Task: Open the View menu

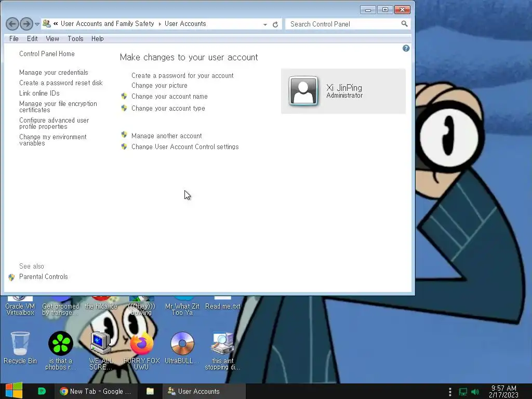Action: (52, 38)
